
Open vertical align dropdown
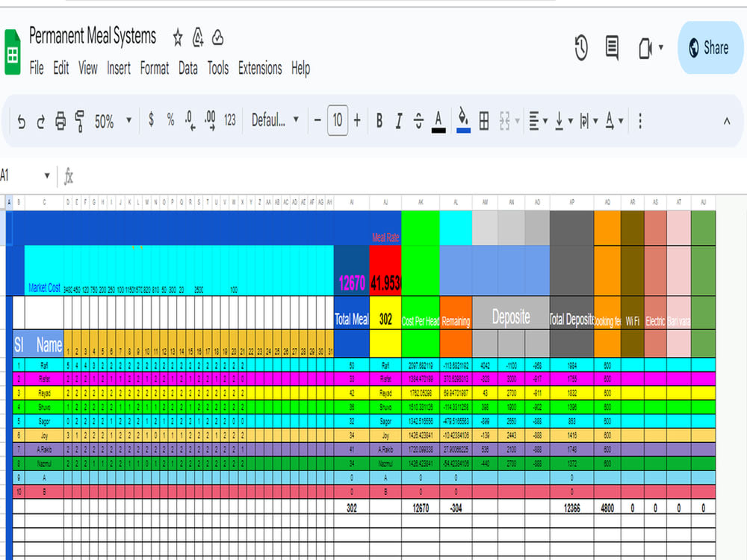(x=563, y=121)
